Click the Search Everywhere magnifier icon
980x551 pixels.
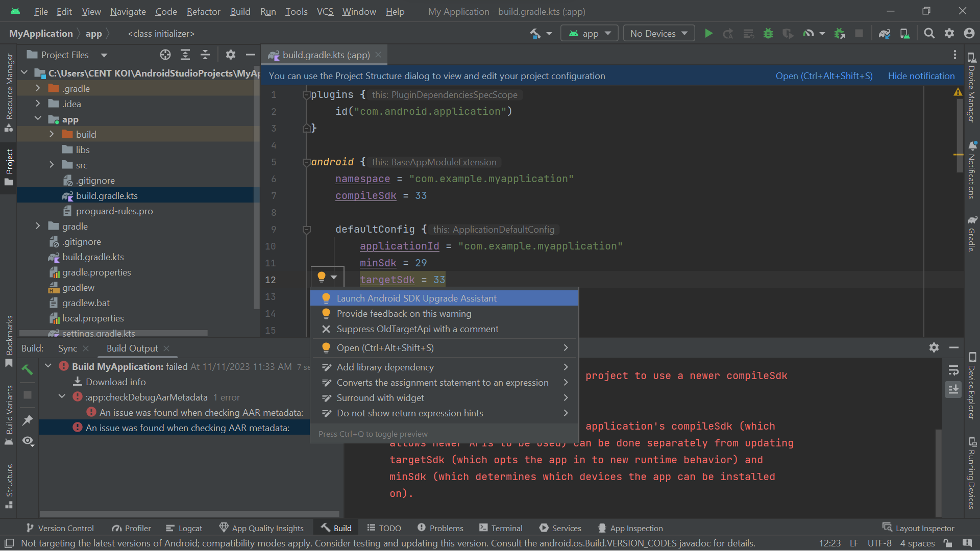pos(929,34)
